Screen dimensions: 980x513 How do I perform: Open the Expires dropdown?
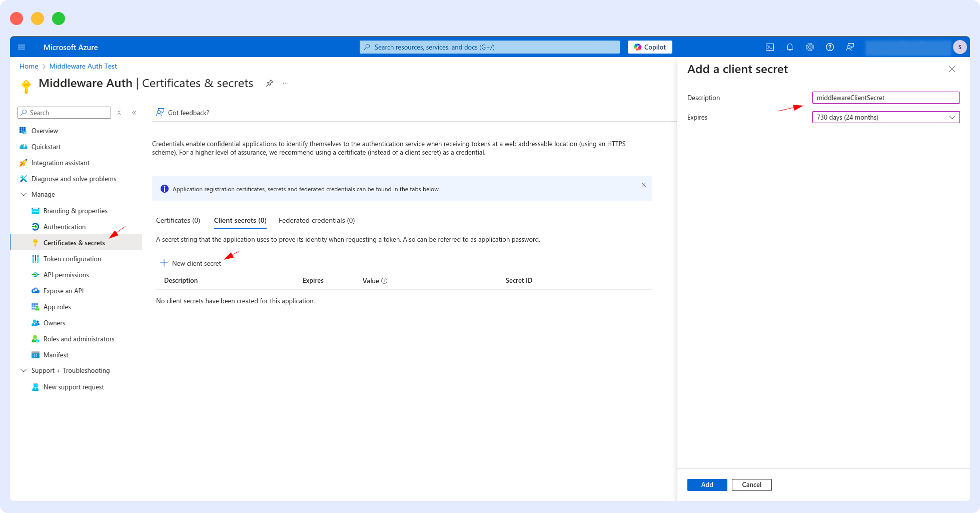(x=885, y=117)
